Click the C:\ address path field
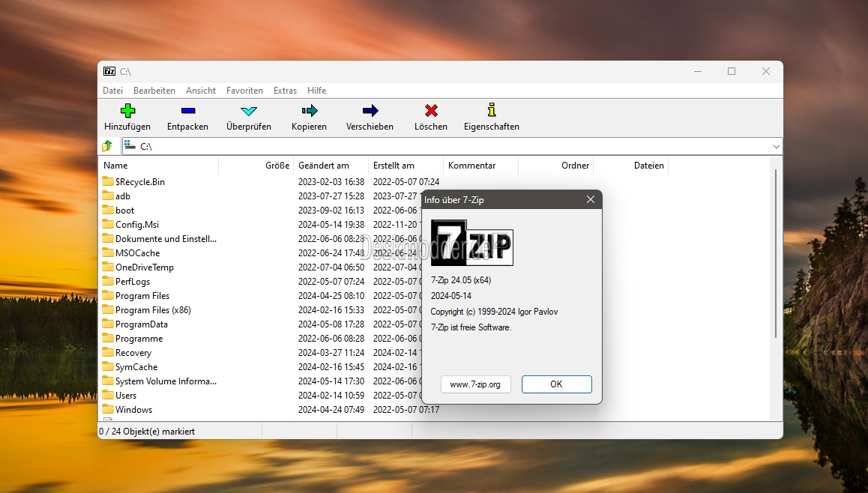Image resolution: width=868 pixels, height=493 pixels. coord(452,147)
